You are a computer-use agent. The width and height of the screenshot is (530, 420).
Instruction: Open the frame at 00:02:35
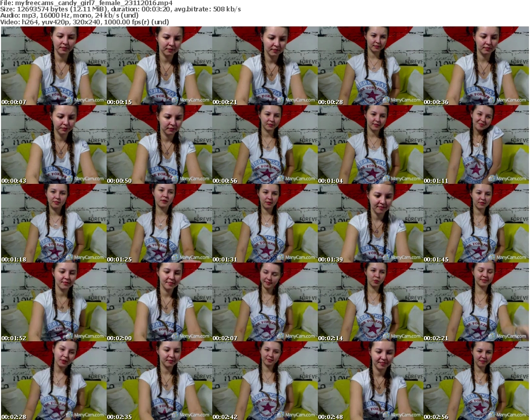point(159,381)
